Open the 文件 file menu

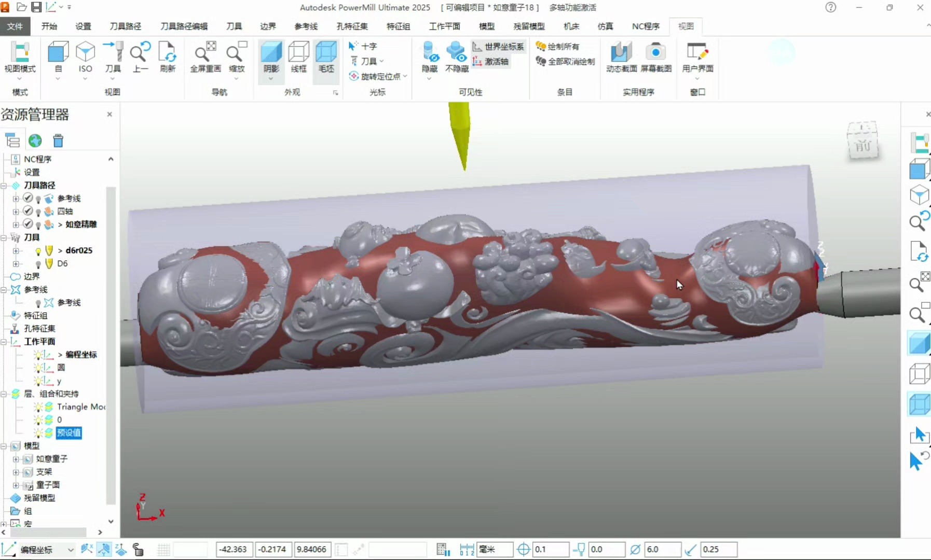coord(15,26)
